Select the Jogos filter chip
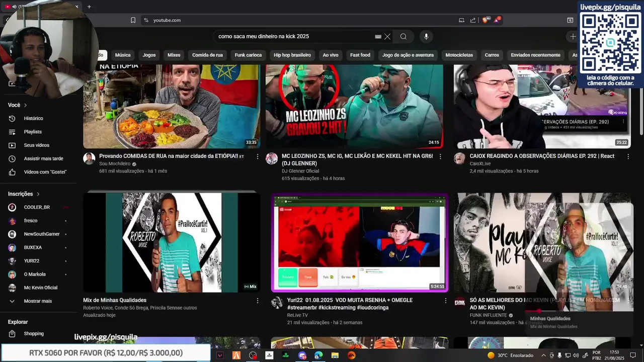Viewport: 644px width, 362px height. coord(149,55)
